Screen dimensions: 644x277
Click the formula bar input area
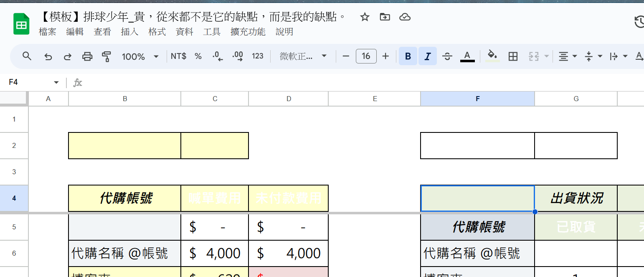[363, 82]
